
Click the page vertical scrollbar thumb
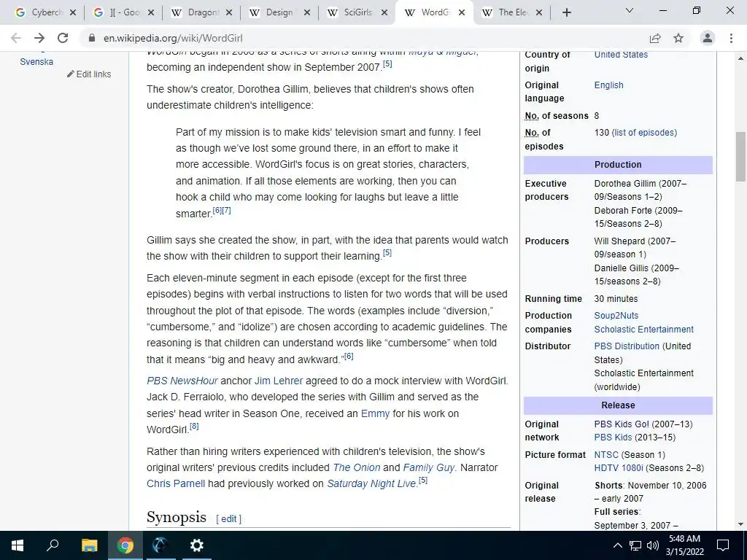[x=740, y=156]
